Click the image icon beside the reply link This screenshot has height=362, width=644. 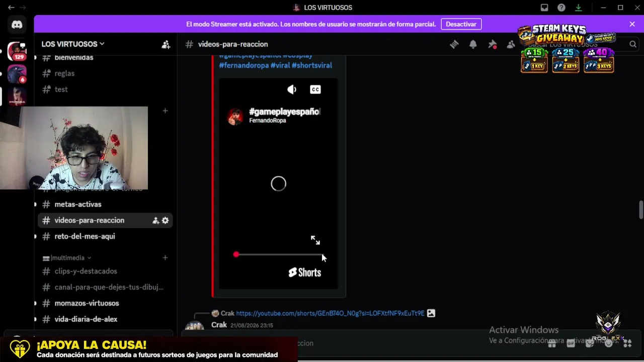(431, 313)
